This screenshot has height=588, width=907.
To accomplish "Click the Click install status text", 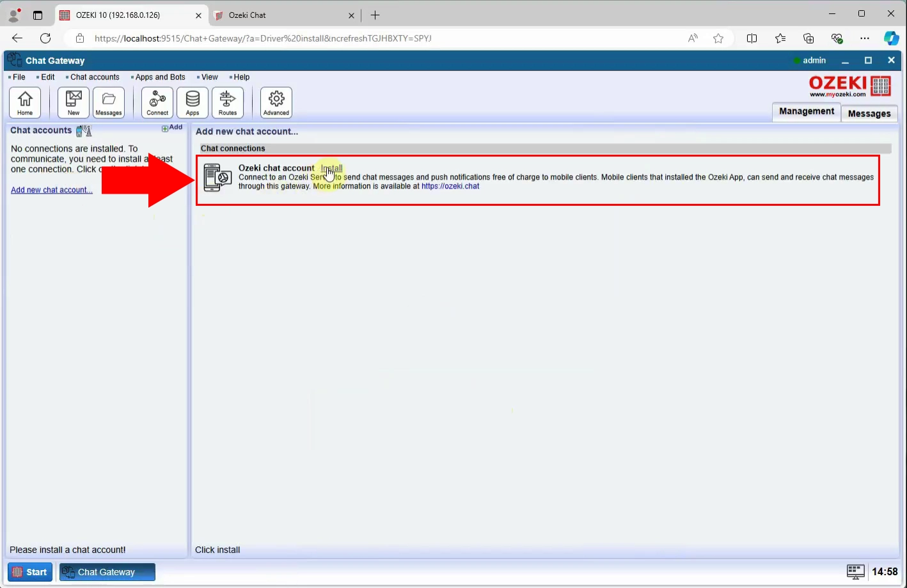I will coord(217,550).
